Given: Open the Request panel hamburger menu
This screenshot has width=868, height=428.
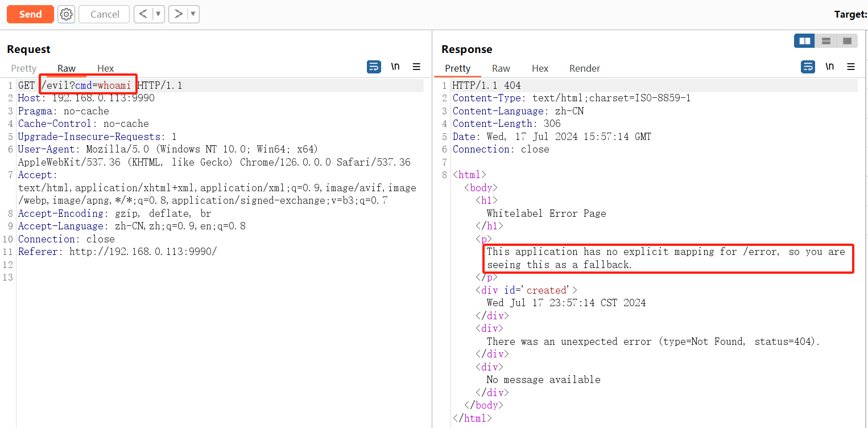Looking at the screenshot, I should [x=416, y=67].
